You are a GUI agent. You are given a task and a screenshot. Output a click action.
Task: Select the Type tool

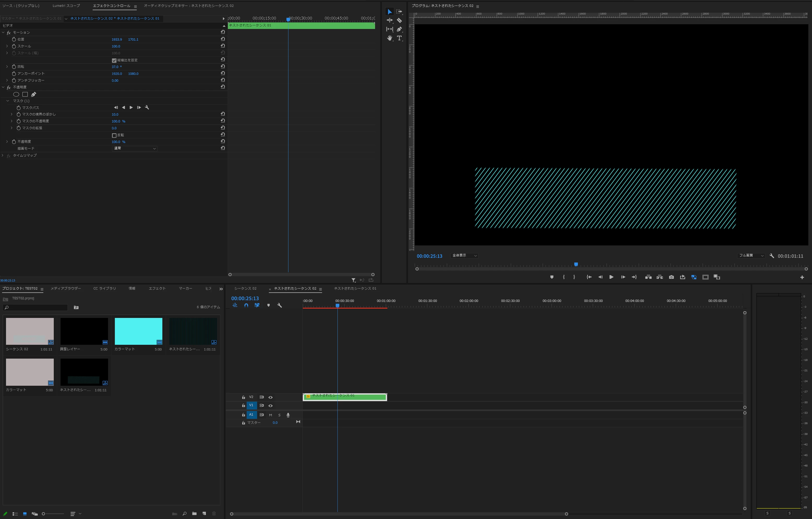click(x=399, y=38)
